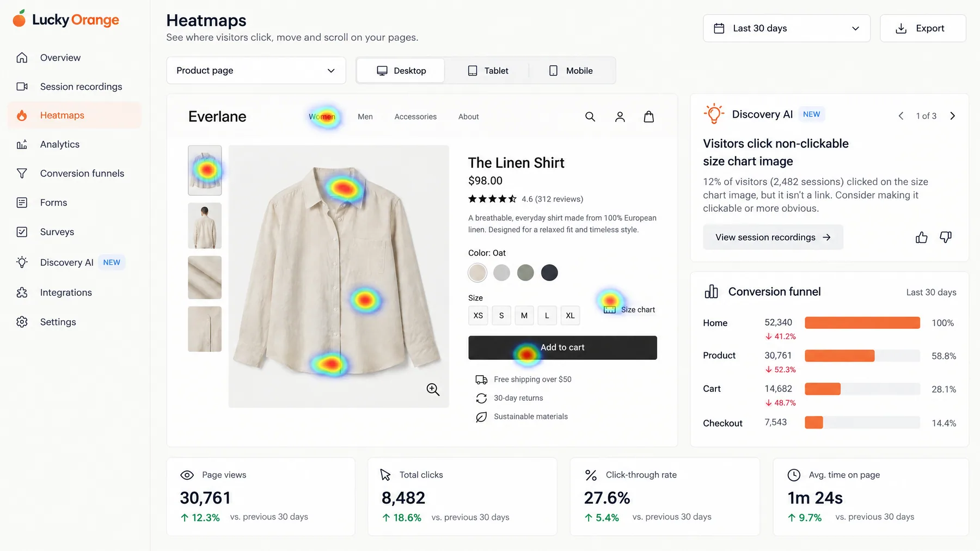This screenshot has width=980, height=551.
Task: Select the first shirt thumbnail
Action: [205, 170]
